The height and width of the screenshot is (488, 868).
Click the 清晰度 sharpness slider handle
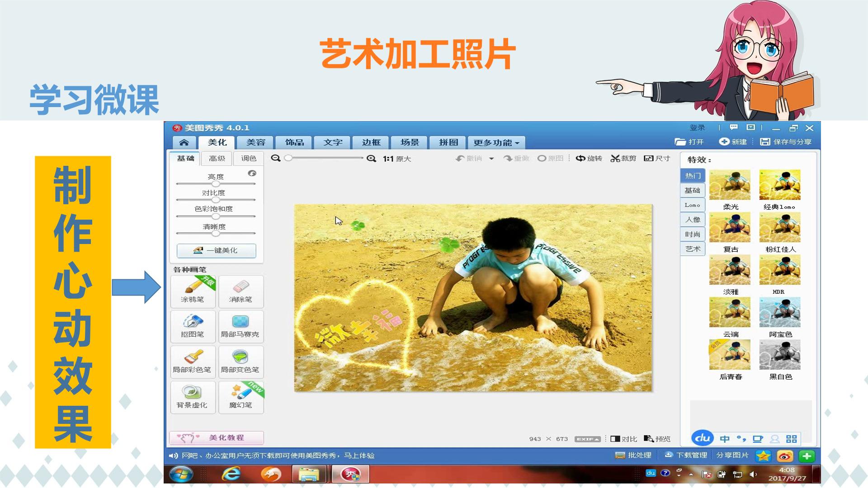click(x=216, y=233)
